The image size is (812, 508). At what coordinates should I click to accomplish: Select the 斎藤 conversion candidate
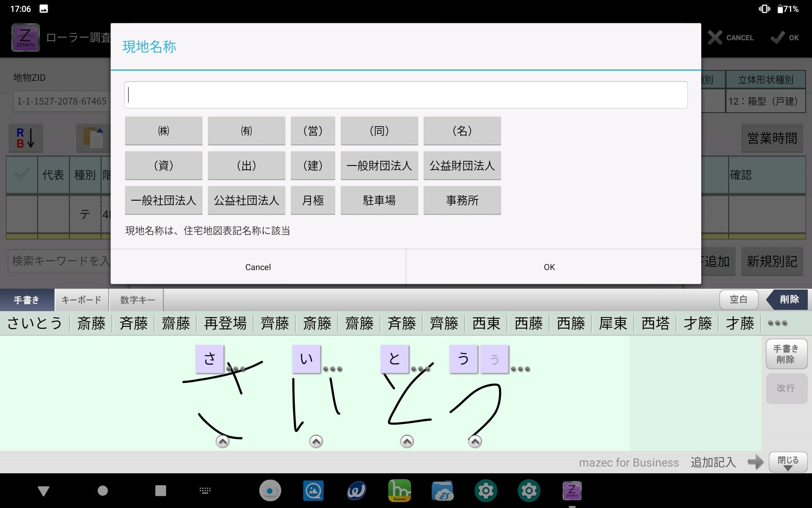91,323
